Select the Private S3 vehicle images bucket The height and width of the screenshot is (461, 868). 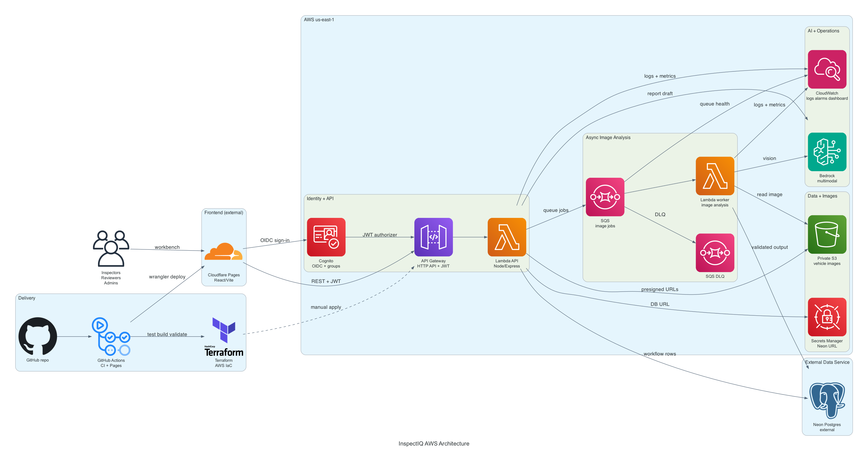pos(827,235)
